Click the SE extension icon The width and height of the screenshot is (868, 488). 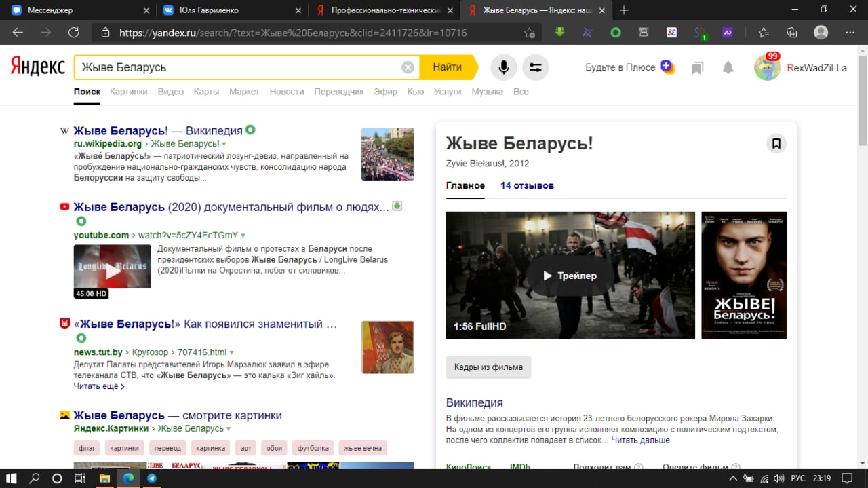pos(671,32)
